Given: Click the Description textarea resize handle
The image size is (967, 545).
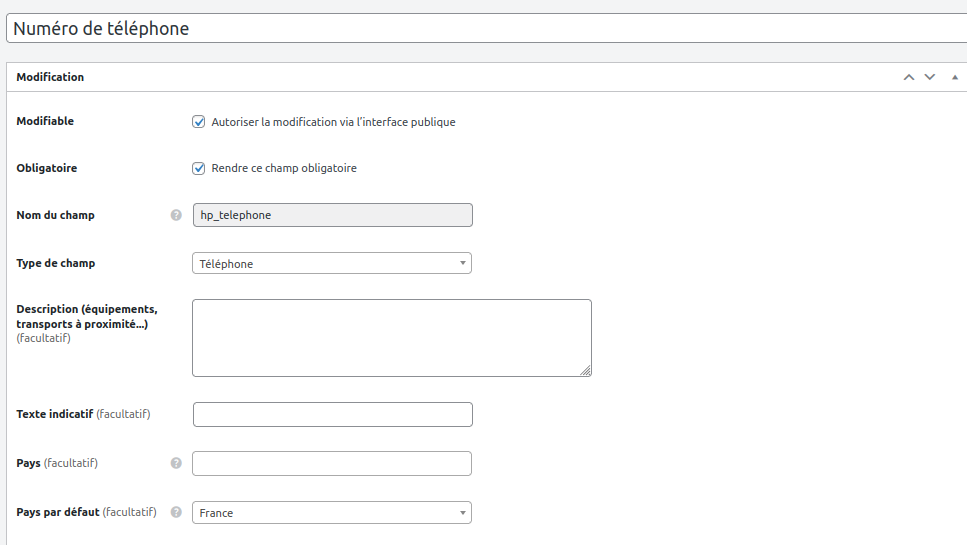Looking at the screenshot, I should pyautogui.click(x=585, y=370).
